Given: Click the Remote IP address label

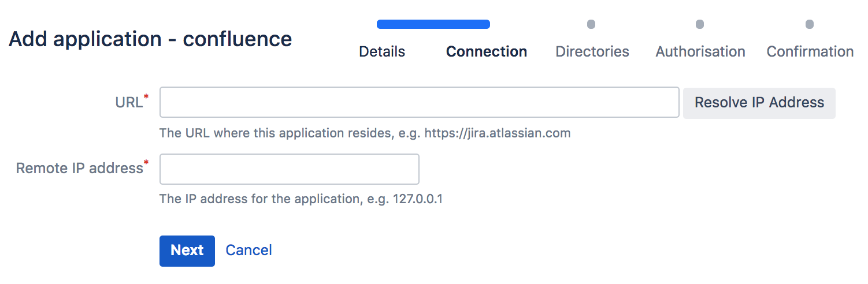Looking at the screenshot, I should pyautogui.click(x=79, y=168).
